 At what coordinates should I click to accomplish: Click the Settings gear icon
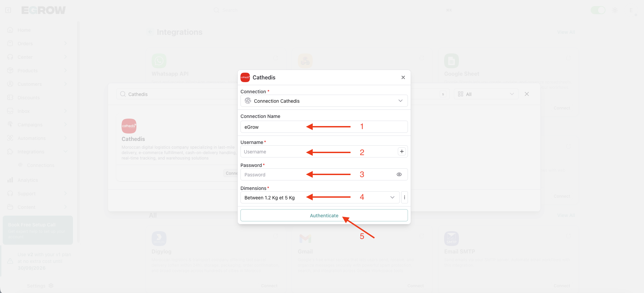click(x=51, y=286)
